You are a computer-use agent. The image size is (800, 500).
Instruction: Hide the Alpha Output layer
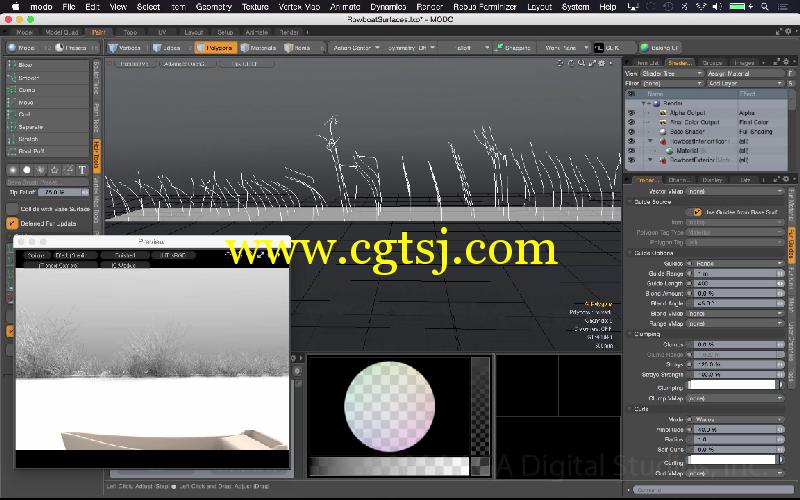point(632,113)
